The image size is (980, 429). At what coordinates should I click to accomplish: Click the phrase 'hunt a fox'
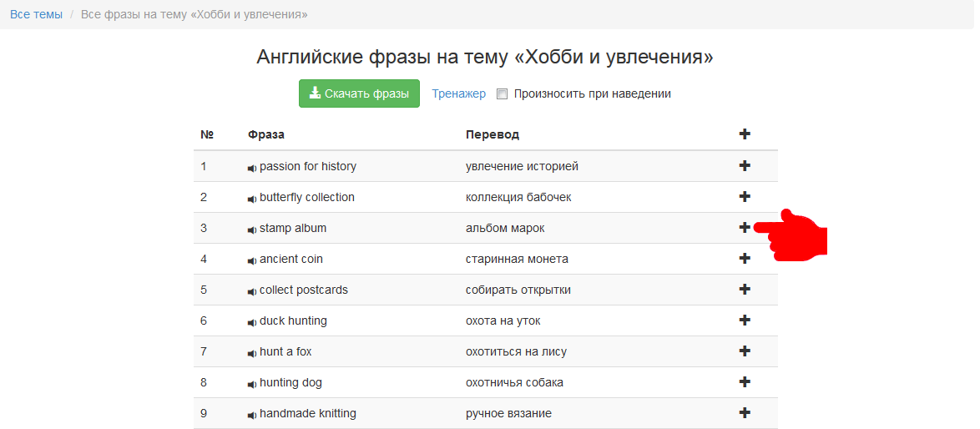coord(285,351)
